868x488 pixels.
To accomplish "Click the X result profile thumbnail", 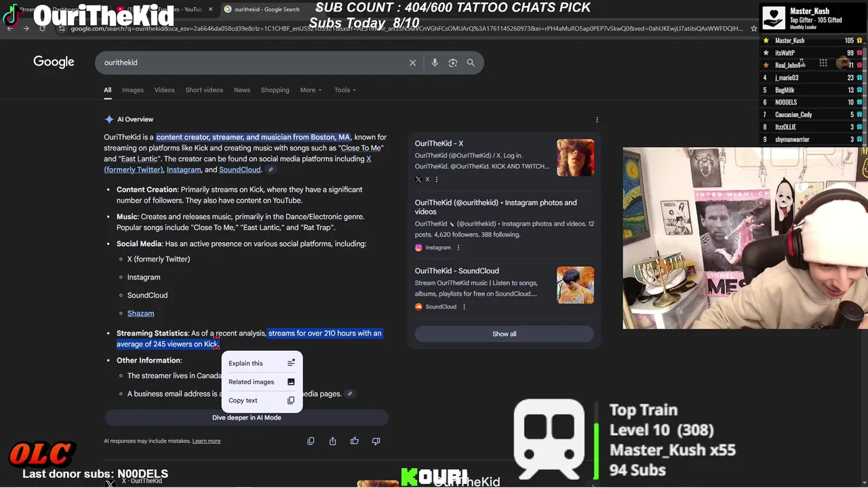I will tap(575, 157).
